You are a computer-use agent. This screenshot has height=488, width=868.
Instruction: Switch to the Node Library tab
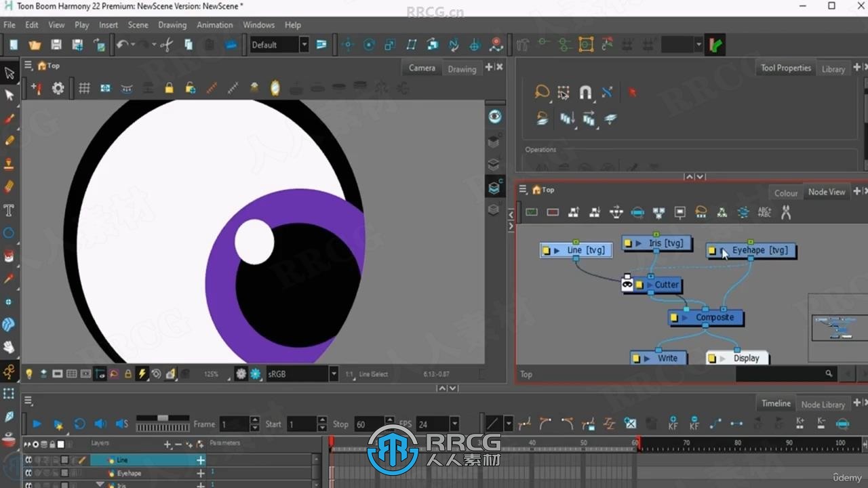(823, 404)
